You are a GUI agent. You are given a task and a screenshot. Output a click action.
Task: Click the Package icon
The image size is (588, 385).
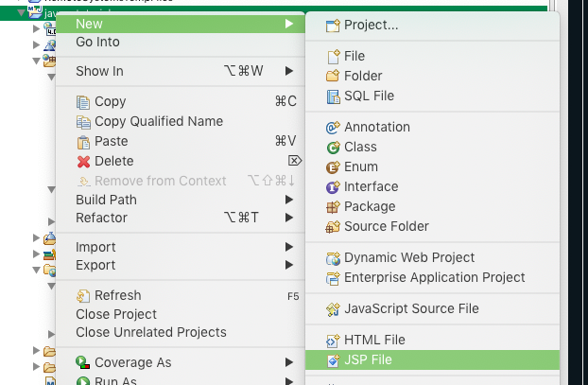(x=332, y=207)
